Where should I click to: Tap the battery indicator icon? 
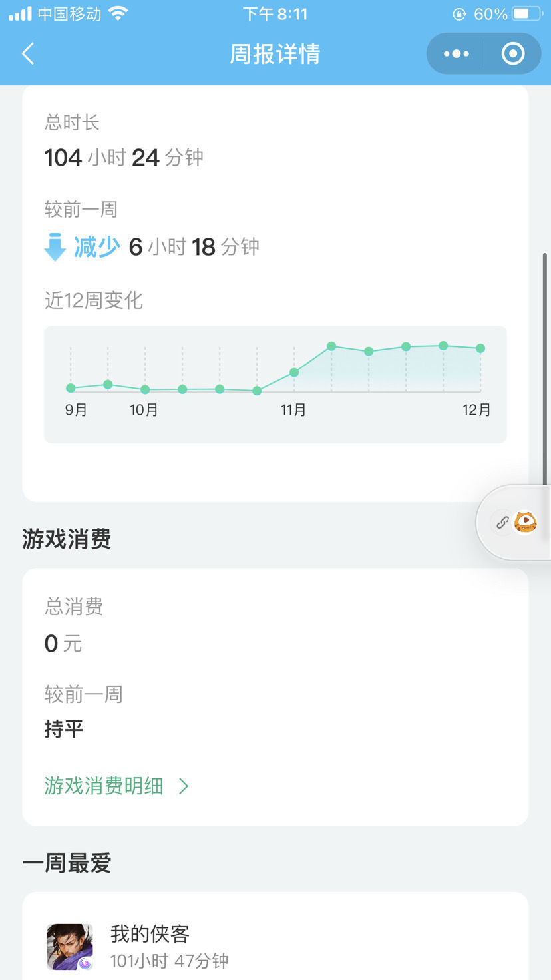pos(528,14)
